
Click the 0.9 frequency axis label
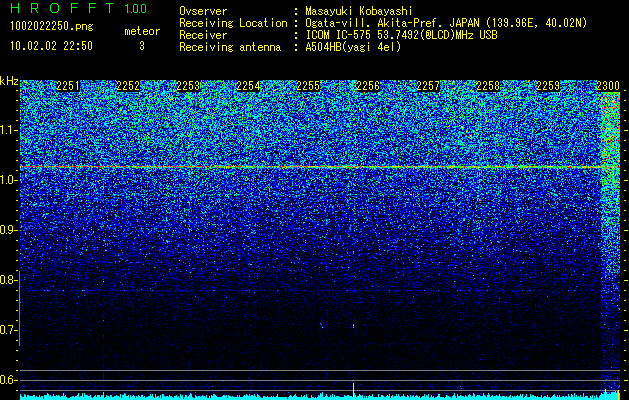click(x=8, y=230)
